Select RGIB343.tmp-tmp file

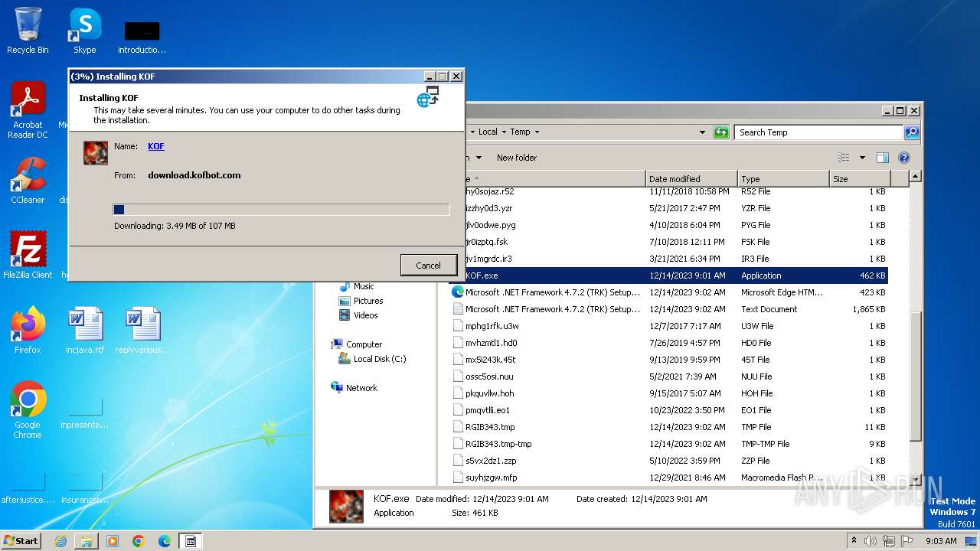[x=669, y=444]
